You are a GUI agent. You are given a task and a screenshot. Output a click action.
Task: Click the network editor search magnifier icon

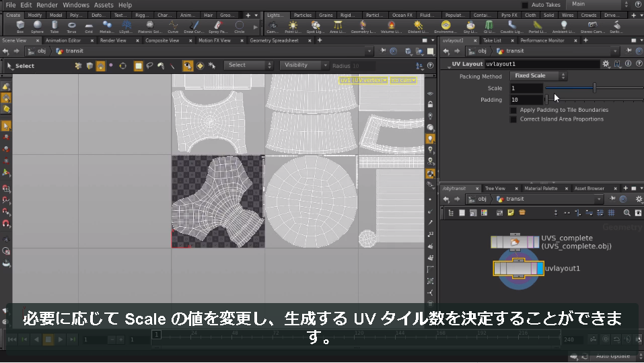pyautogui.click(x=627, y=213)
